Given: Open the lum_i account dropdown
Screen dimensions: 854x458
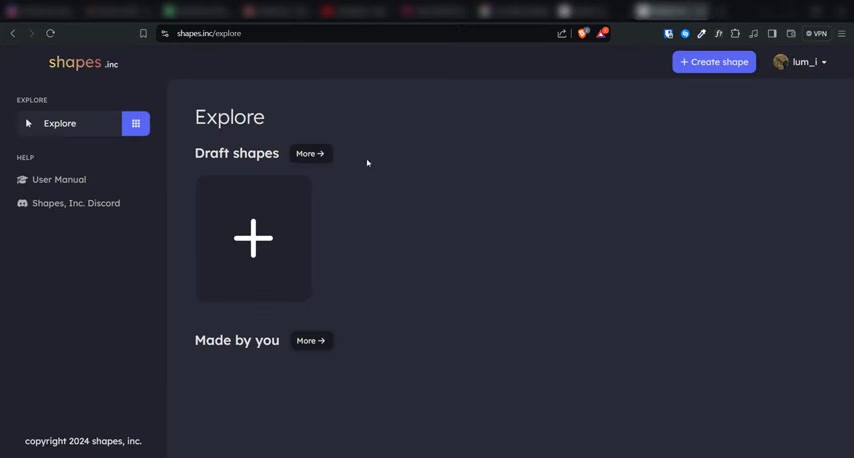Looking at the screenshot, I should pos(800,62).
